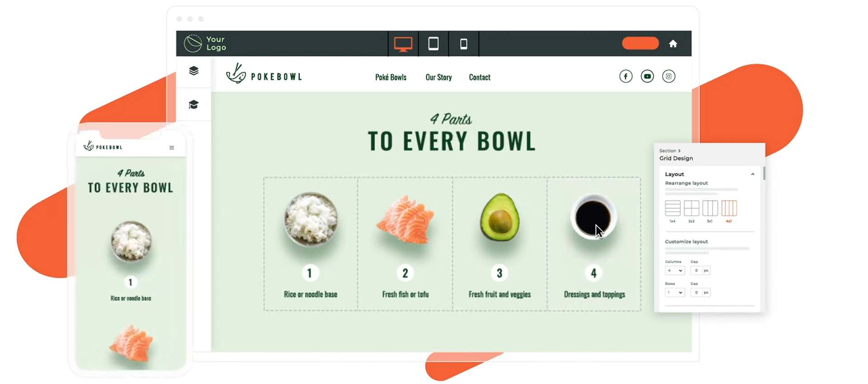Open the layers panel icon in sidebar
This screenshot has height=384, width=868.
pos(193,71)
